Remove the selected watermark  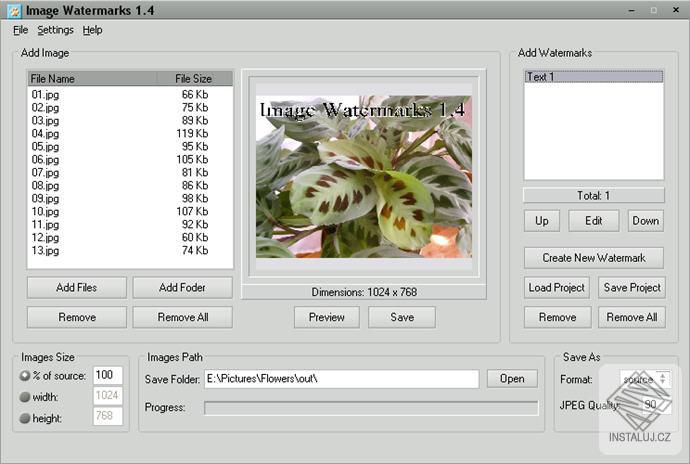(x=558, y=317)
